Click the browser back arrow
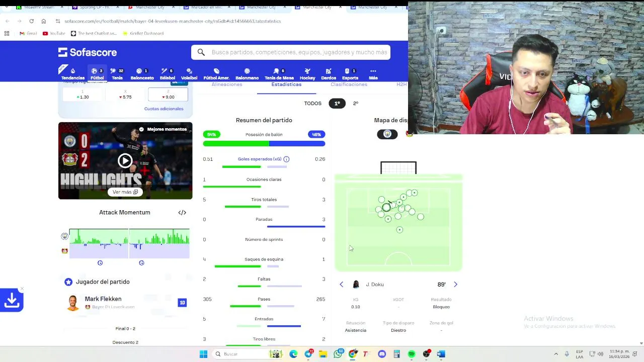 [x=8, y=21]
